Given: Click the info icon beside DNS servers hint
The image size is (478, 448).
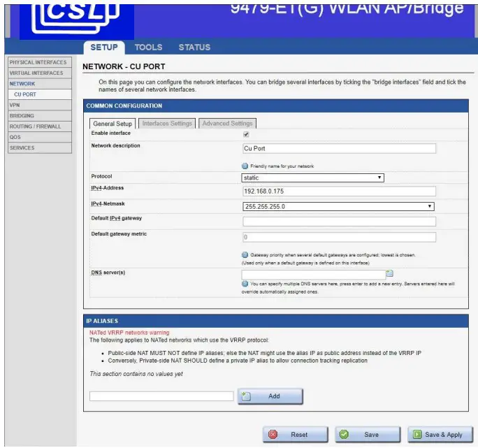Looking at the screenshot, I should (x=245, y=284).
